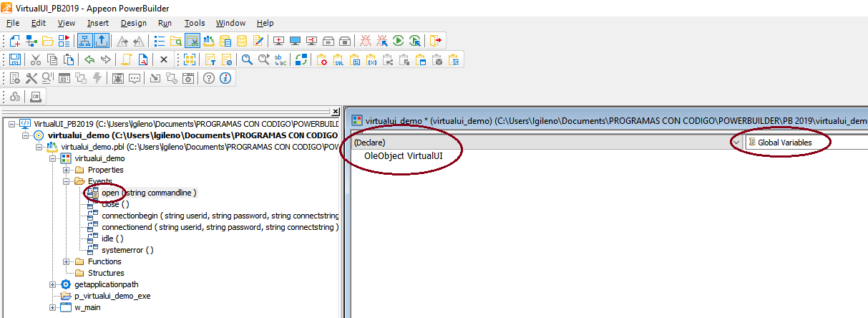Click the Save floppy disk icon
Viewport: 868px width, 318px height.
click(15, 59)
